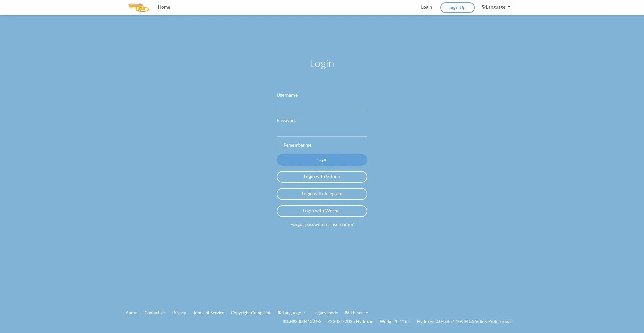Click the icon next to footer Theme
644x333 pixels.
pyautogui.click(x=347, y=313)
